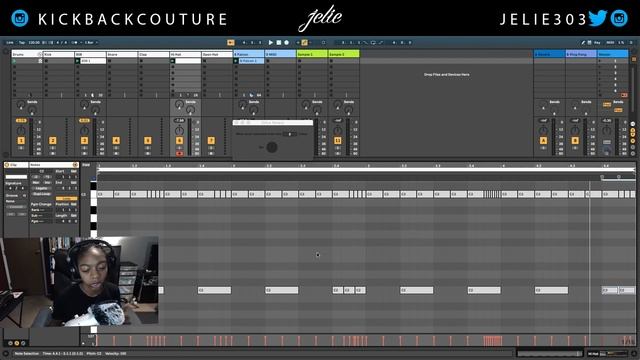
Task: Toggle the orange Automation Arm button
Action: click(x=304, y=42)
